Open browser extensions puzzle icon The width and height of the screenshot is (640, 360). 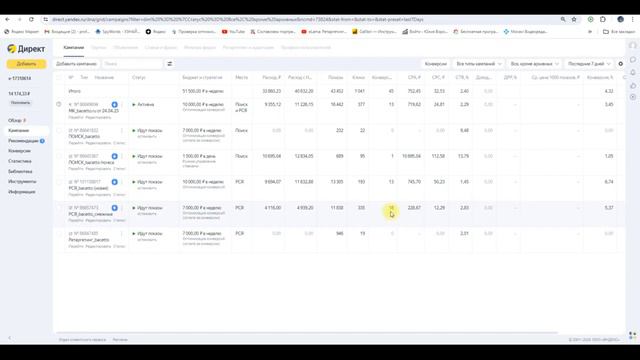pos(603,19)
